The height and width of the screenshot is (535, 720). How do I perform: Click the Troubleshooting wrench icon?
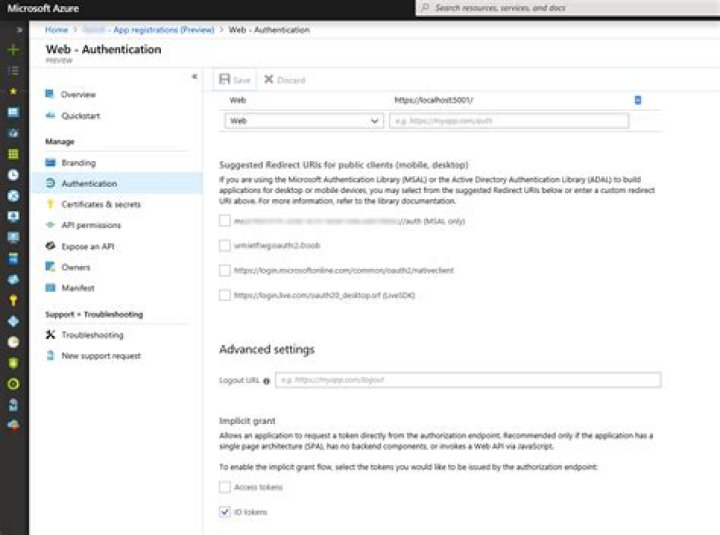click(x=51, y=335)
